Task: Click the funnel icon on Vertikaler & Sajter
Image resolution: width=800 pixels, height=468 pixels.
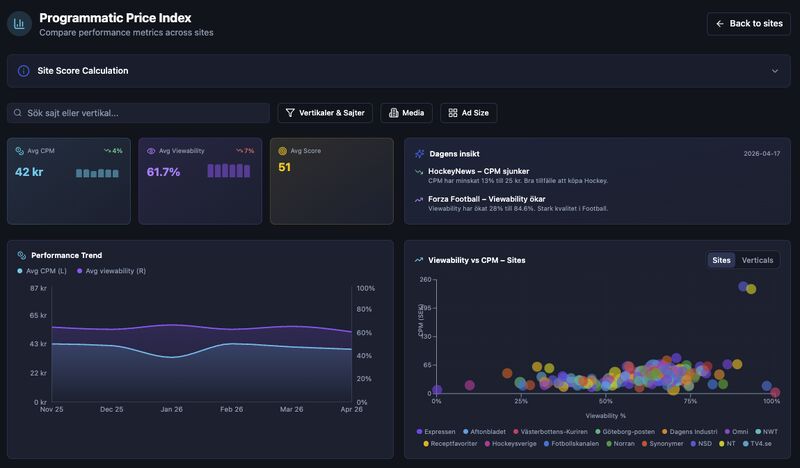Action: [x=290, y=113]
